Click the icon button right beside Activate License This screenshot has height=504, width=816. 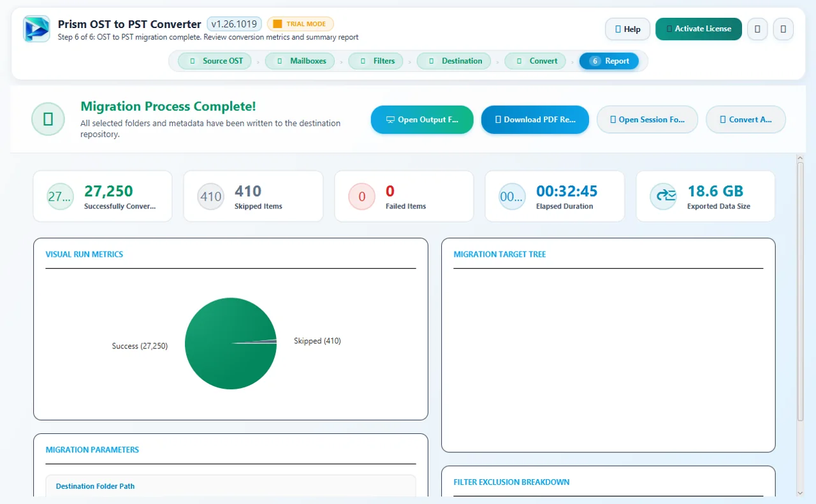757,29
